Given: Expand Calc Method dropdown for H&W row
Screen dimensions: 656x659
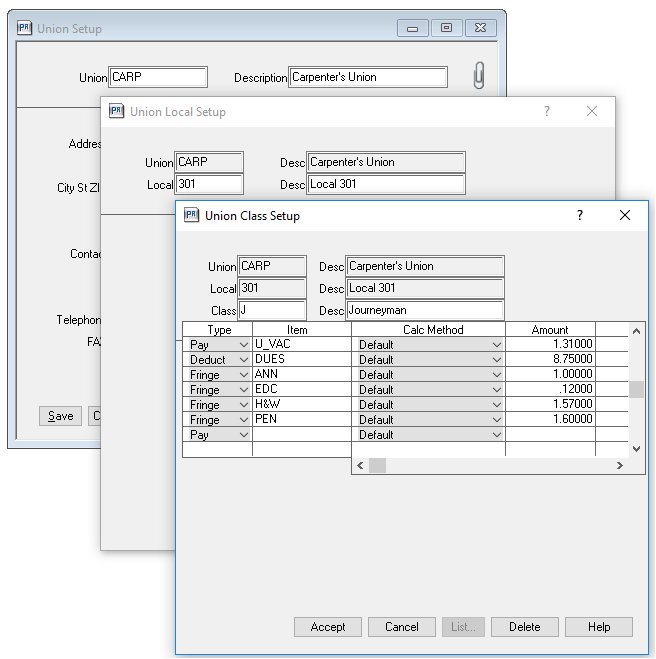Looking at the screenshot, I should pyautogui.click(x=497, y=405).
